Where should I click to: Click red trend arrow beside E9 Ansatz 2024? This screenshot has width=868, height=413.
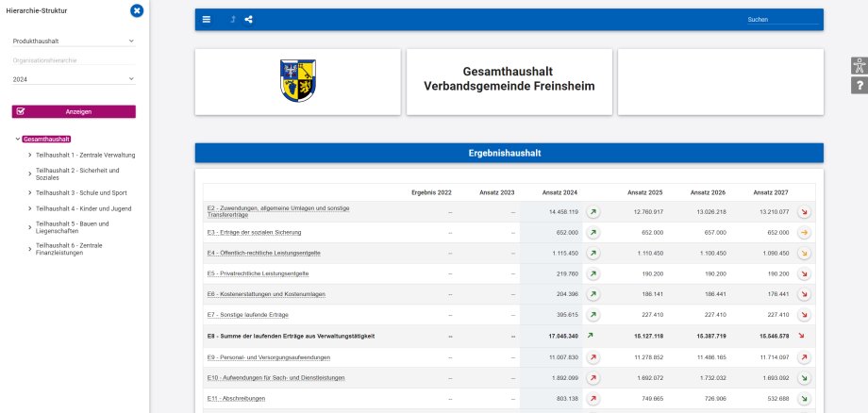click(x=593, y=357)
